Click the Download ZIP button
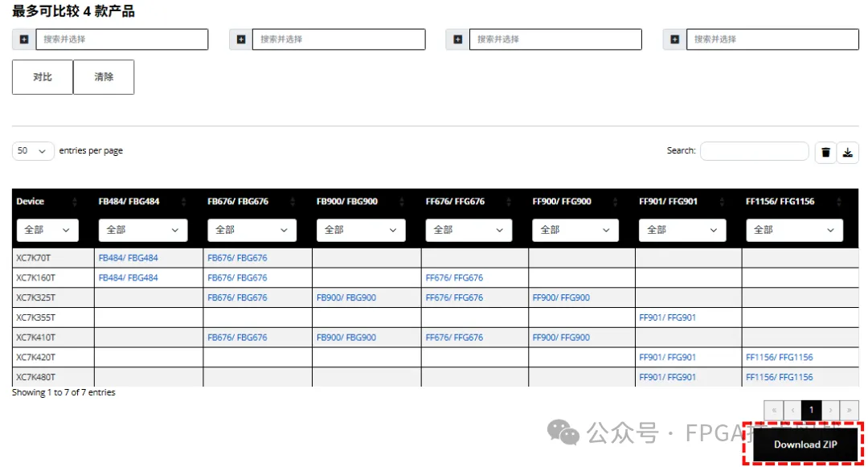The height and width of the screenshot is (467, 868). point(805,444)
